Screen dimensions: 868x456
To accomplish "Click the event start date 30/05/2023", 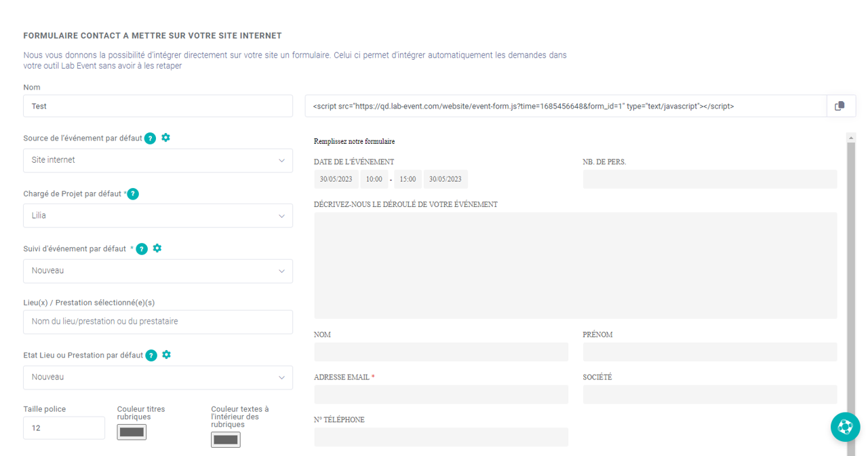I will pos(336,179).
